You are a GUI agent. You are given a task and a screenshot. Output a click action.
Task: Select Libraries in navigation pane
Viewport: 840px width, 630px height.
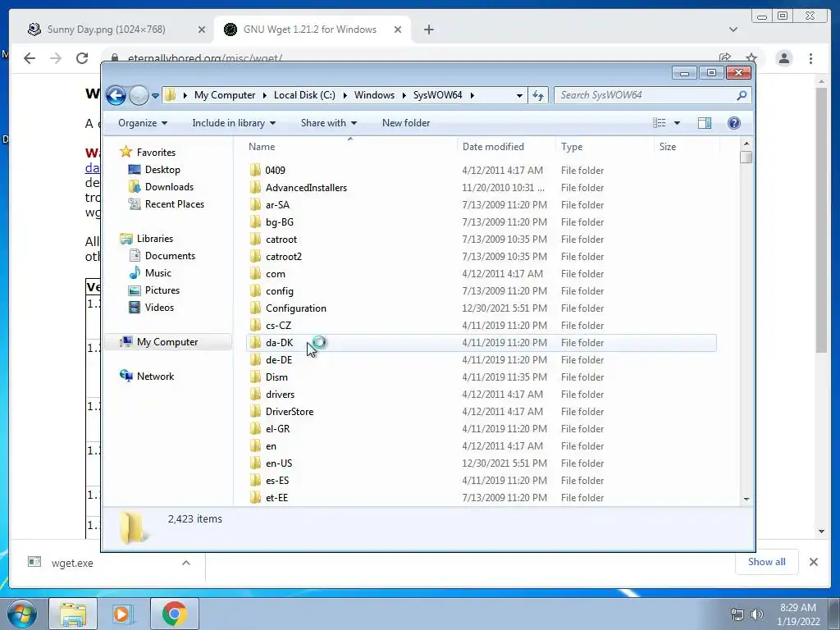pyautogui.click(x=154, y=239)
